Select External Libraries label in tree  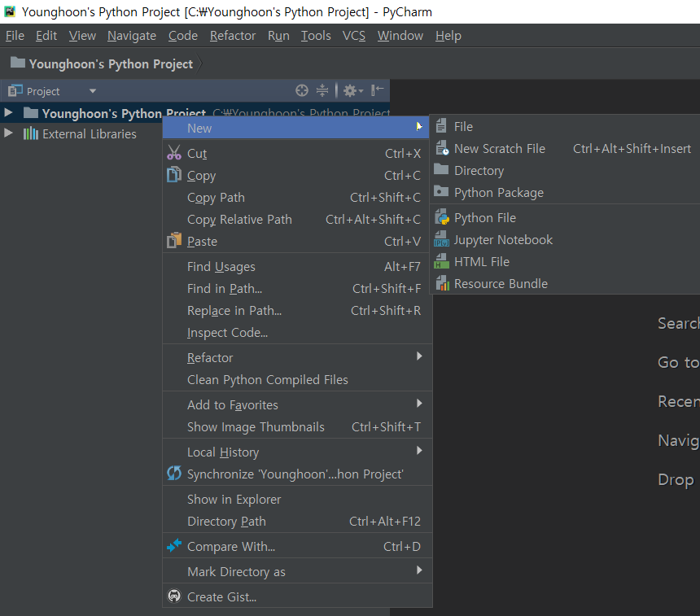90,134
